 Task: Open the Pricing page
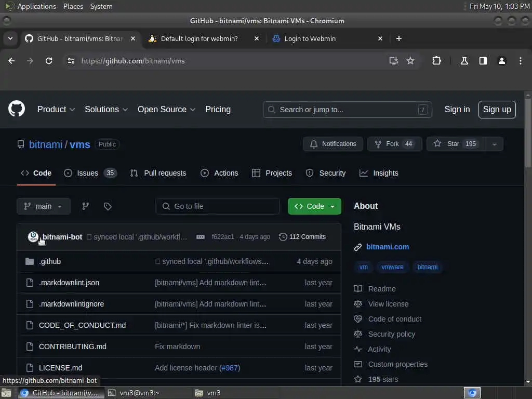[218, 110]
